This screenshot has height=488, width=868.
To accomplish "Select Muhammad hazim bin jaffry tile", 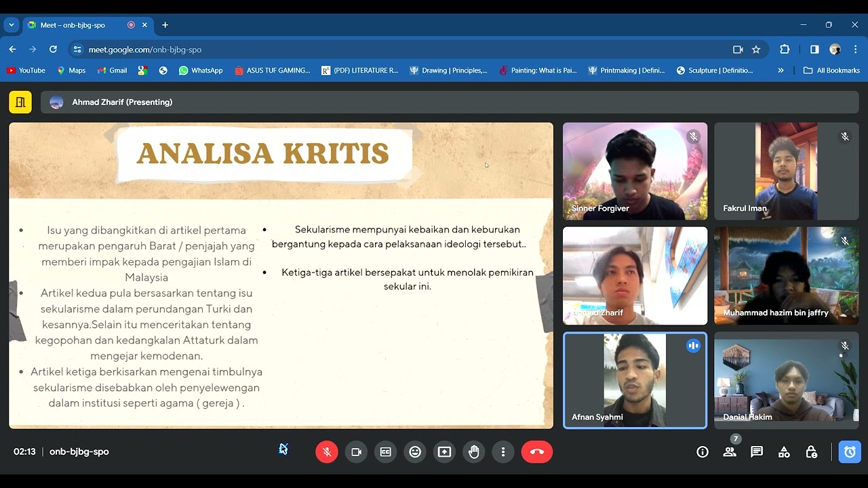I will pyautogui.click(x=787, y=276).
